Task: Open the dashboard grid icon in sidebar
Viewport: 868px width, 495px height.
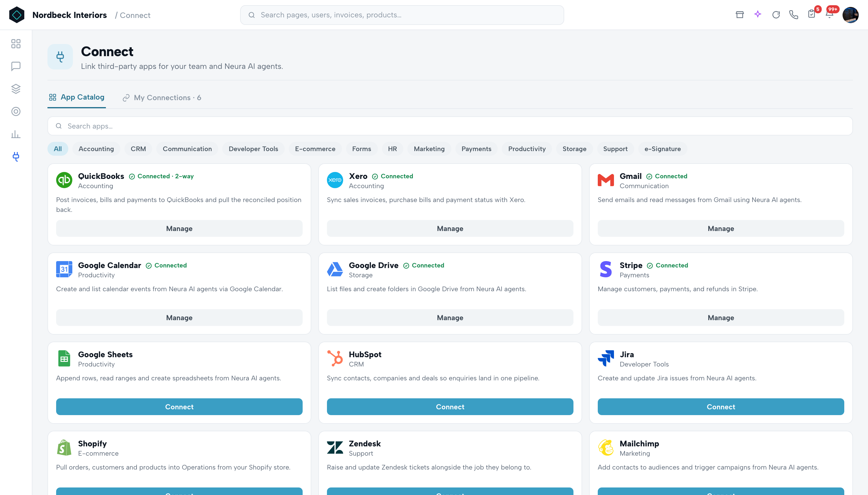Action: click(x=16, y=43)
